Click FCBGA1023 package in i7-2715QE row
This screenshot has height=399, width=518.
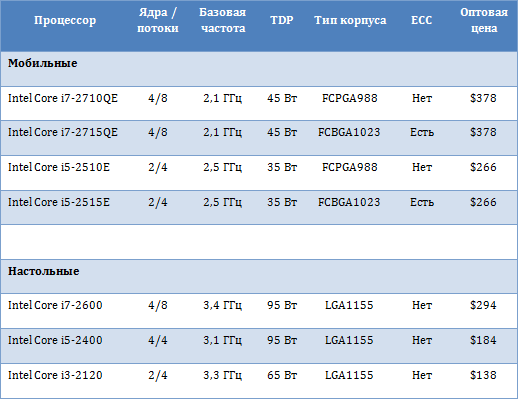pos(349,132)
